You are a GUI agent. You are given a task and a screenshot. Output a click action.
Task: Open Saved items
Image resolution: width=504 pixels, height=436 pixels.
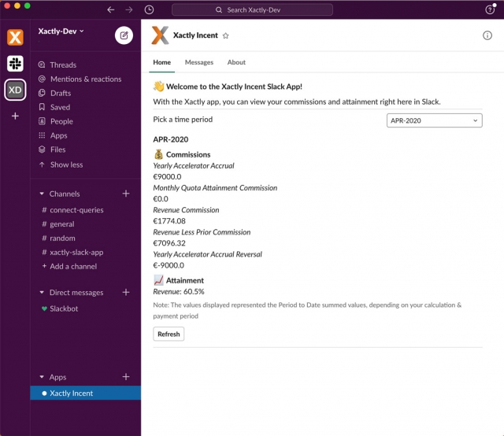click(x=60, y=107)
